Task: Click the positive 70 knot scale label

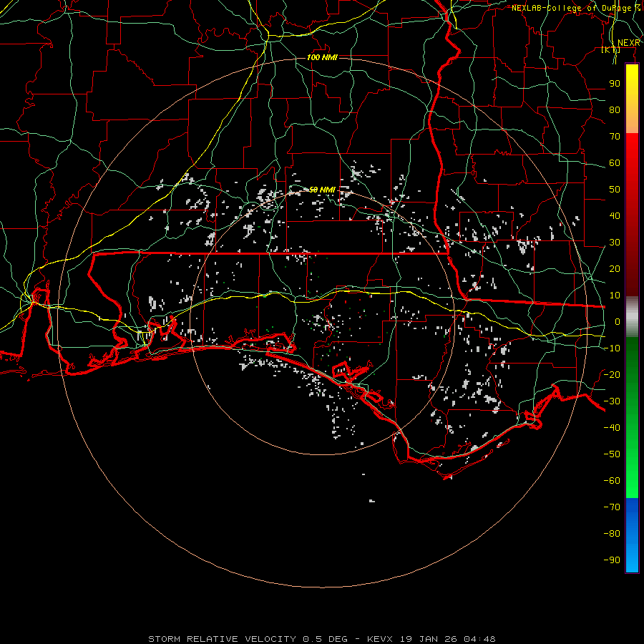Action: click(615, 137)
